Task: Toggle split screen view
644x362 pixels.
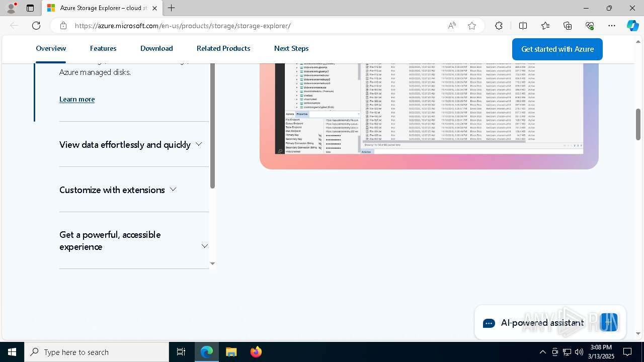Action: click(523, 26)
